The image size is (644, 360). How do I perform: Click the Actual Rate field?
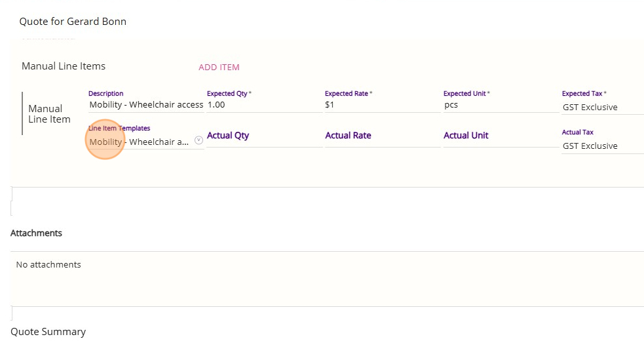382,136
